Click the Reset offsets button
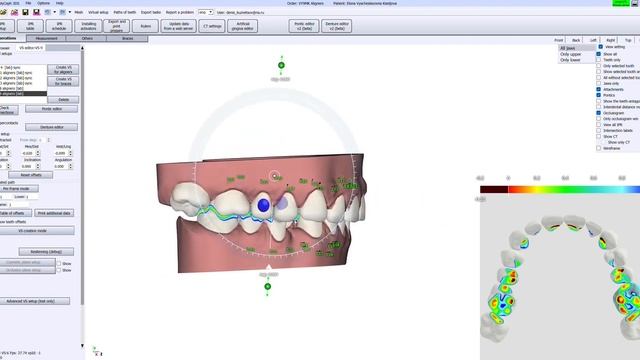The width and height of the screenshot is (640, 360). (x=31, y=175)
